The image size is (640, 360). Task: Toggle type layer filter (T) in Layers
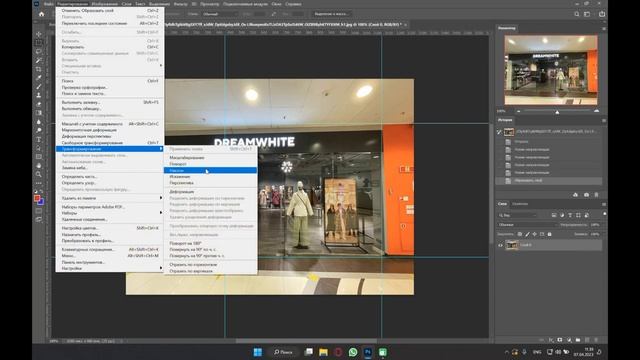[x=570, y=215]
